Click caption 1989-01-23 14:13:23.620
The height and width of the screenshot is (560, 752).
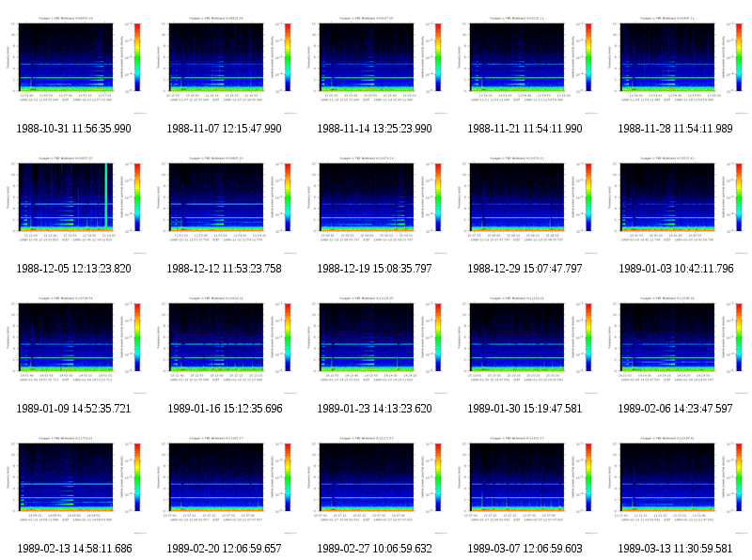pyautogui.click(x=374, y=409)
